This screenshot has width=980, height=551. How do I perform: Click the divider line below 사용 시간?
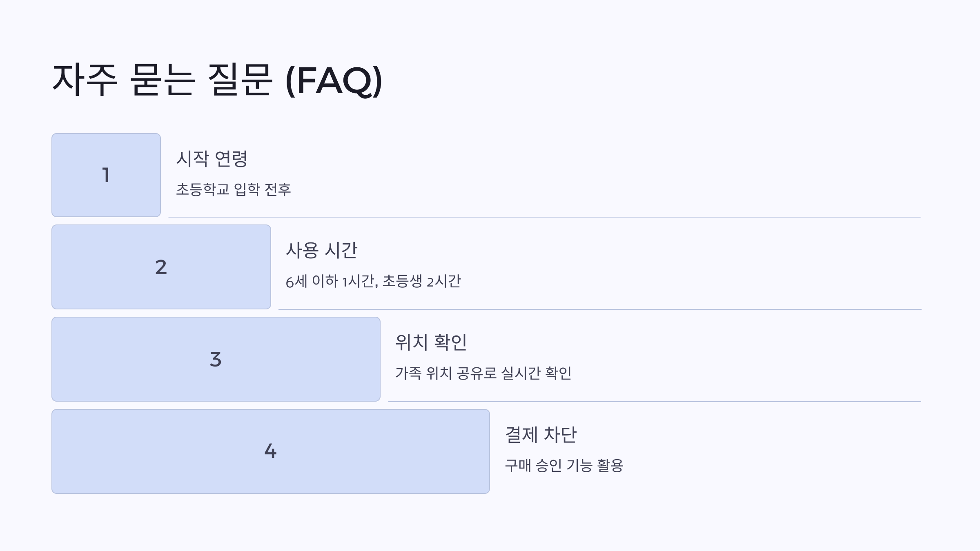(600, 309)
